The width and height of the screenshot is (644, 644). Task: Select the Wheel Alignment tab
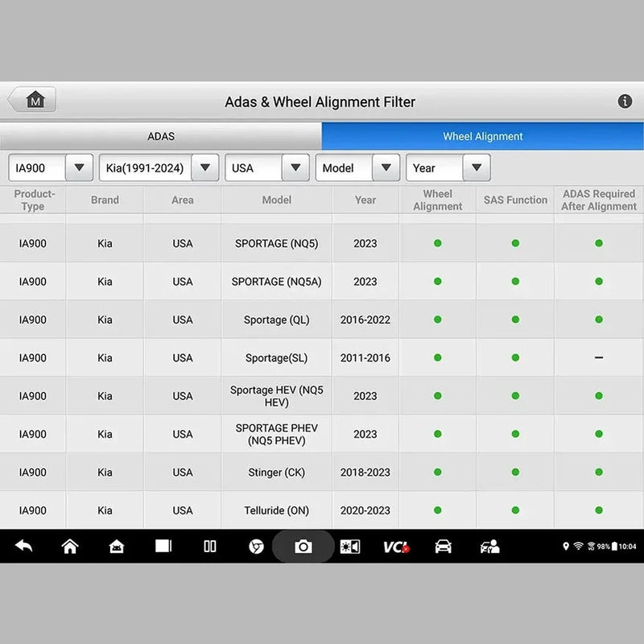482,136
